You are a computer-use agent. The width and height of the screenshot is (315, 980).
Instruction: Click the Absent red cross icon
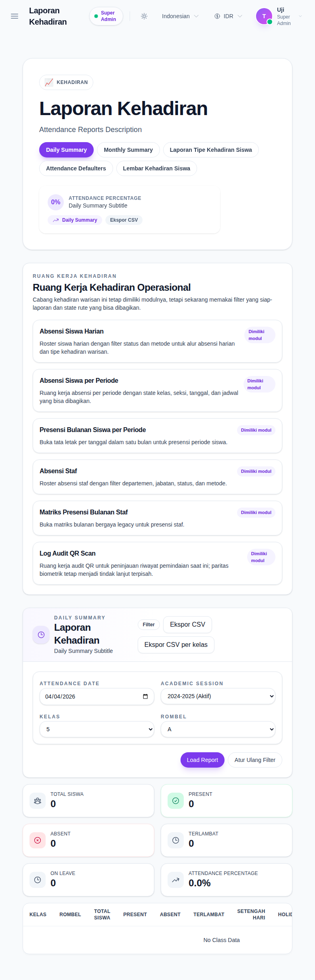click(x=38, y=840)
